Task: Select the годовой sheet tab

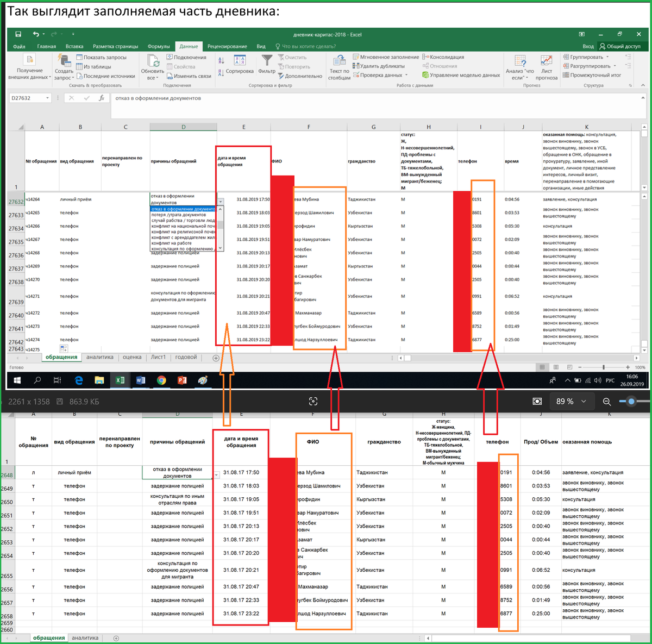Action: 186,357
